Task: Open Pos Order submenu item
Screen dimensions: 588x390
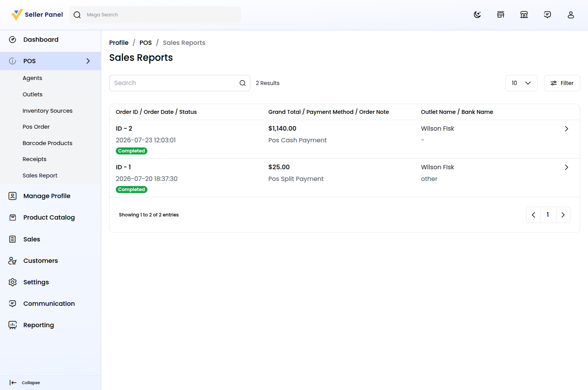Action: pos(36,127)
